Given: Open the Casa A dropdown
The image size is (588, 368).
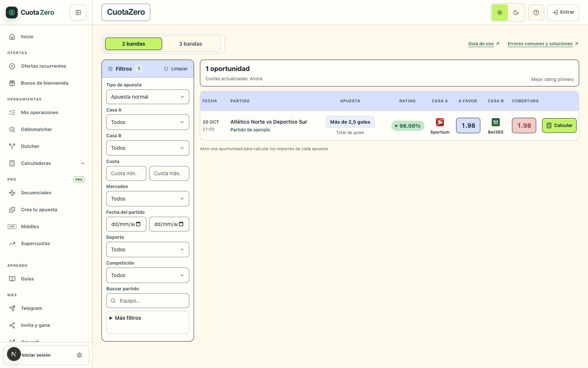Looking at the screenshot, I should pos(148,122).
